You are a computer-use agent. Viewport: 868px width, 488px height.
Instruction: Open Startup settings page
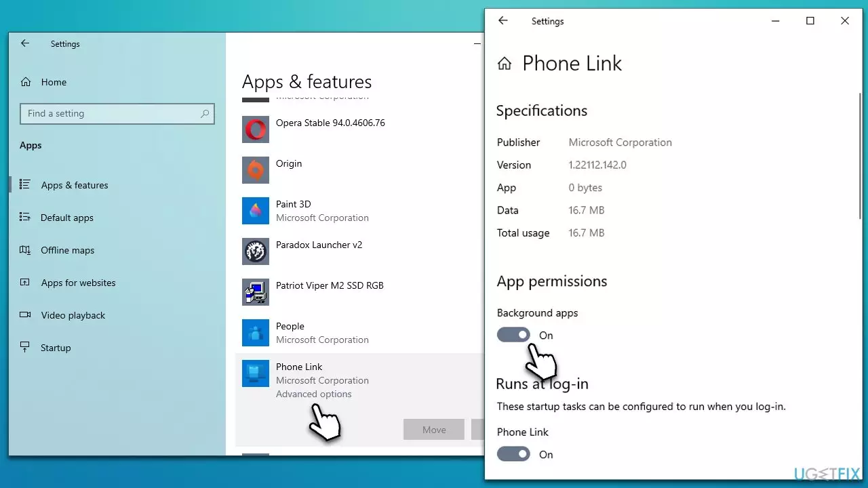click(56, 348)
